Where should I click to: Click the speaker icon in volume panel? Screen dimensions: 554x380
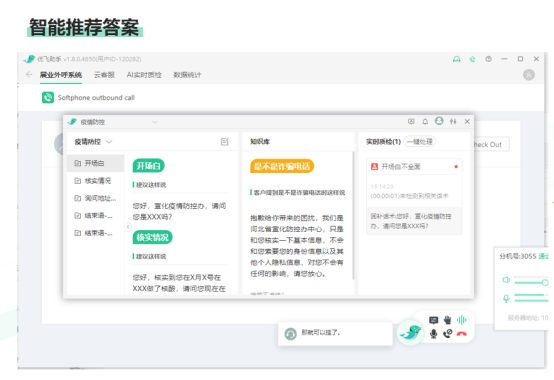[x=506, y=280]
